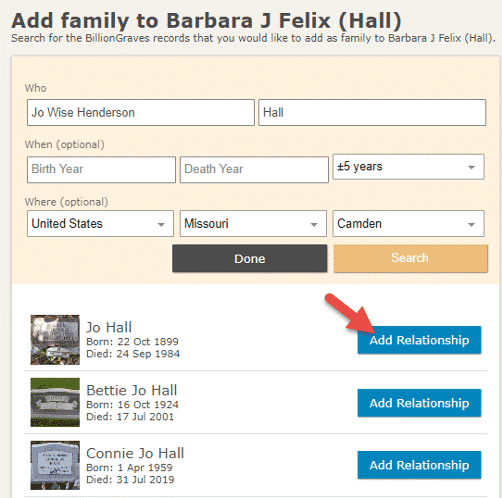This screenshot has height=498, width=502.
Task: Click the Search button
Action: point(410,258)
